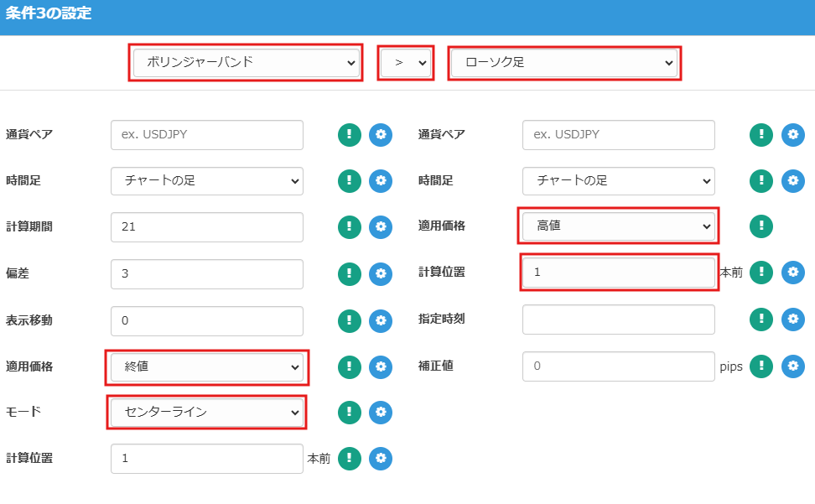Open the comparison operator '>' dropdown
815x504 pixels.
click(x=407, y=63)
